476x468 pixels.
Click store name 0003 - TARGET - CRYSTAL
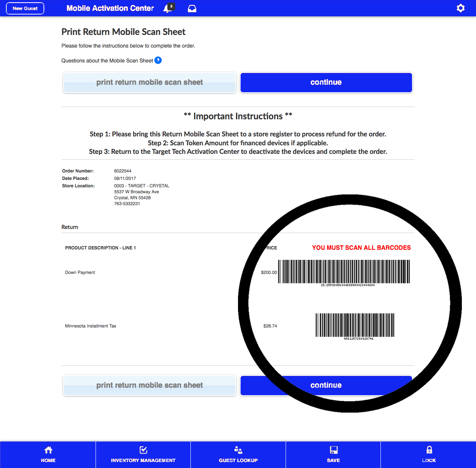coord(142,186)
